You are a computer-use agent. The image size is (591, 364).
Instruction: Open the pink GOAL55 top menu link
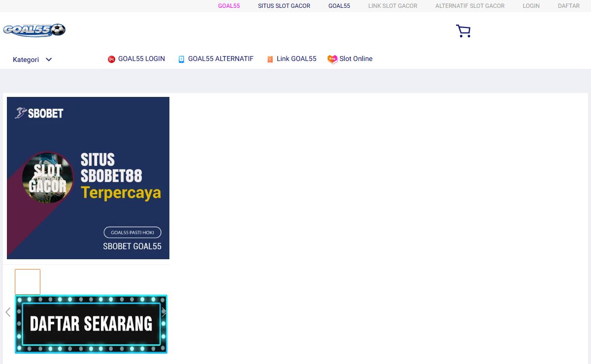click(229, 6)
